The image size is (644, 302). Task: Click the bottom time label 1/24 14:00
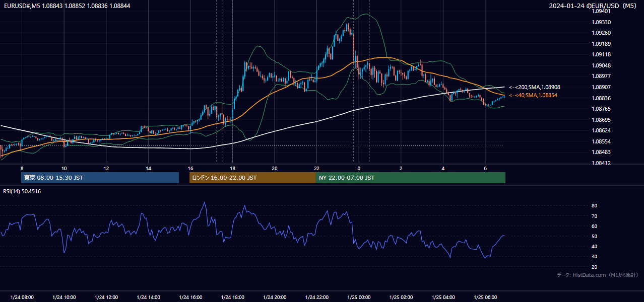tap(148, 297)
